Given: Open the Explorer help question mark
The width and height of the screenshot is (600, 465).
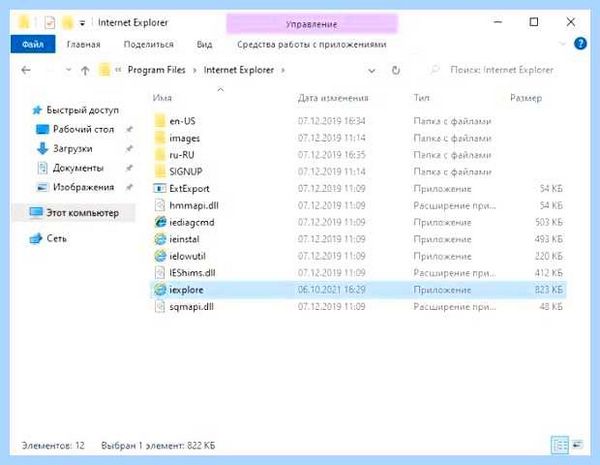Looking at the screenshot, I should (580, 44).
